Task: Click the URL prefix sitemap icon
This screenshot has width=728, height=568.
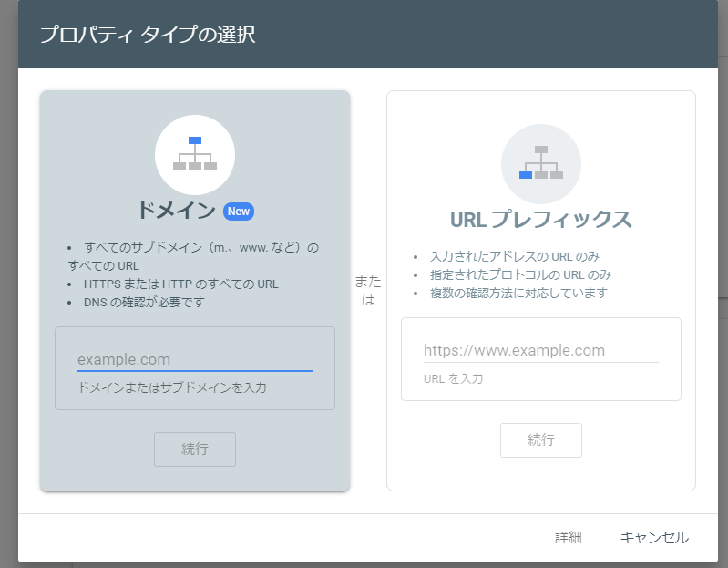Action: click(541, 163)
